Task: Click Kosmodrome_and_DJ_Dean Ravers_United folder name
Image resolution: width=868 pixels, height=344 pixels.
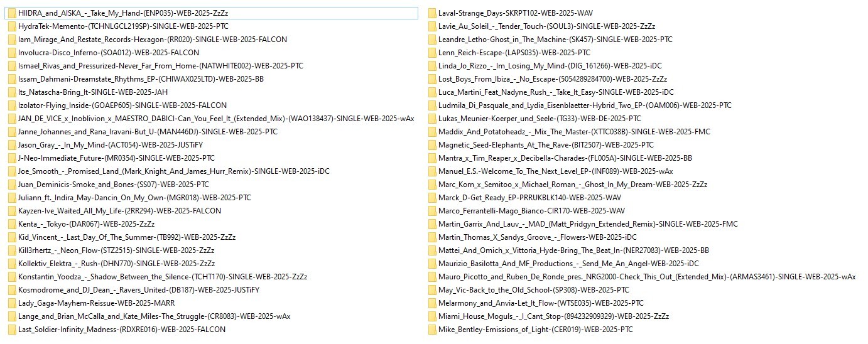Action: 139,290
